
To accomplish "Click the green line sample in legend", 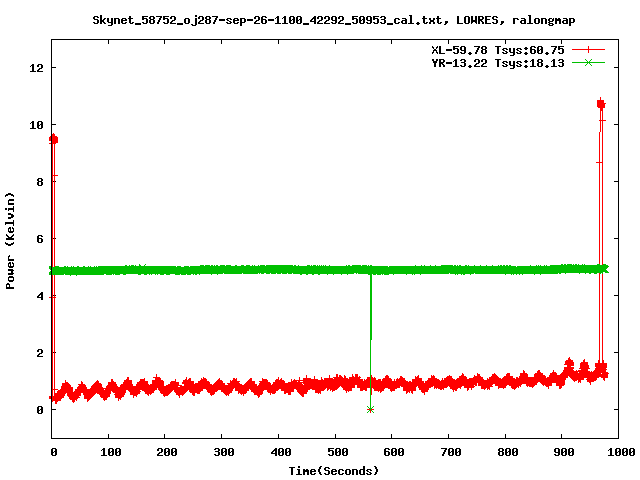I will tap(588, 62).
